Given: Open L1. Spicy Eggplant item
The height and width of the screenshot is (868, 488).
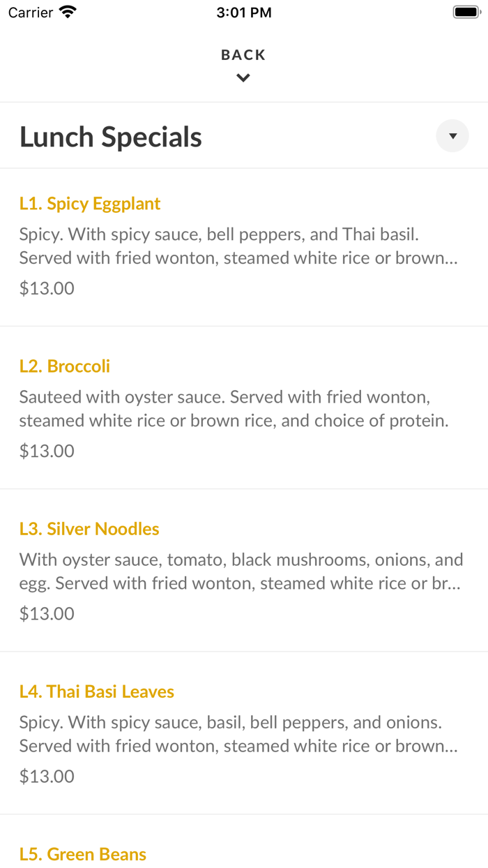Looking at the screenshot, I should point(90,203).
